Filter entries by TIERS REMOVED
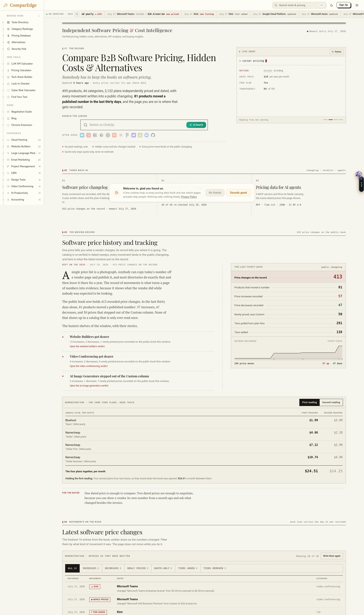 (214, 568)
